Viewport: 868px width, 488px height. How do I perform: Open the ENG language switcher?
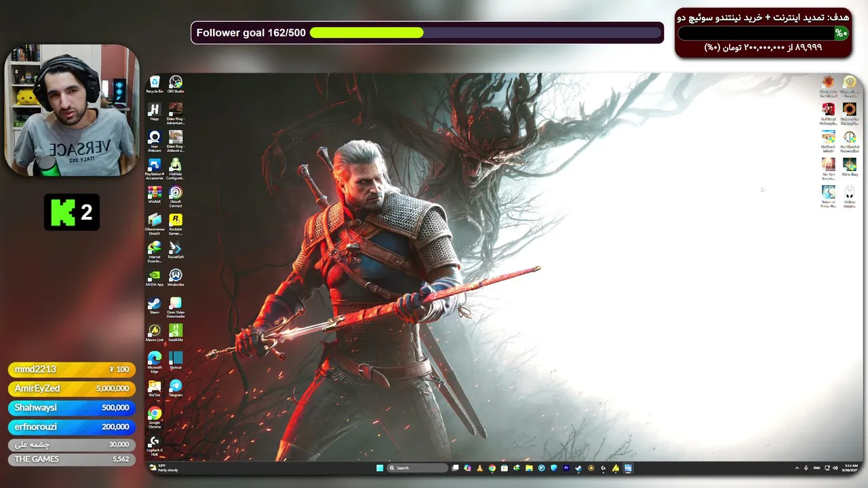tap(816, 468)
